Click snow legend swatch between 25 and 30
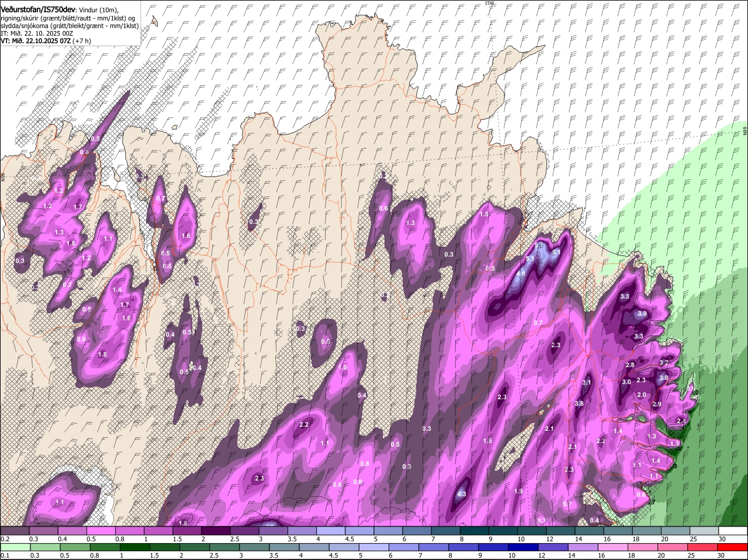The height and width of the screenshot is (560, 748). pyautogui.click(x=704, y=531)
